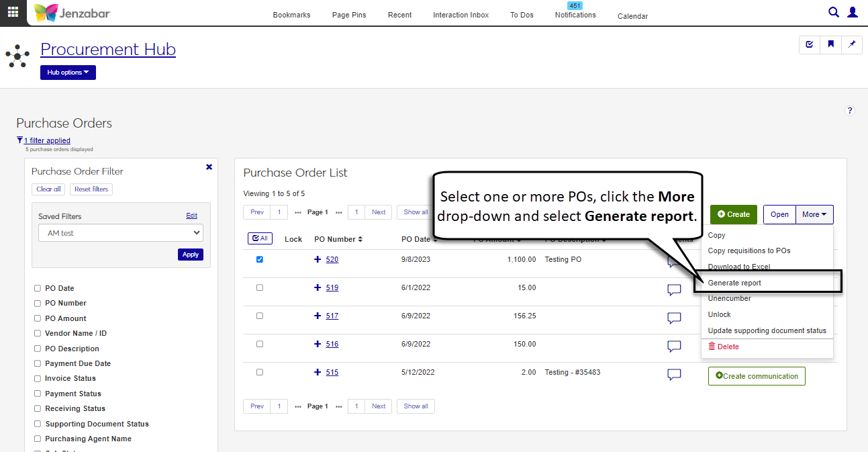
Task: Open the help question mark icon
Action: point(849,111)
